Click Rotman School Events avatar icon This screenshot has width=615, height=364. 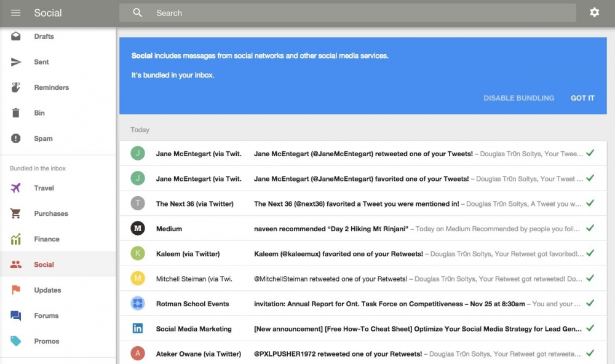[x=138, y=303]
